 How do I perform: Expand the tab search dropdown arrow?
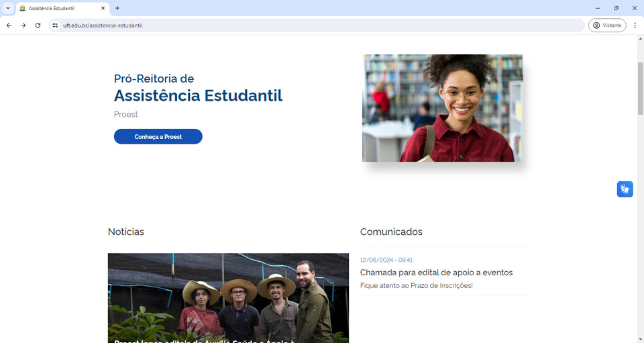pos(7,8)
